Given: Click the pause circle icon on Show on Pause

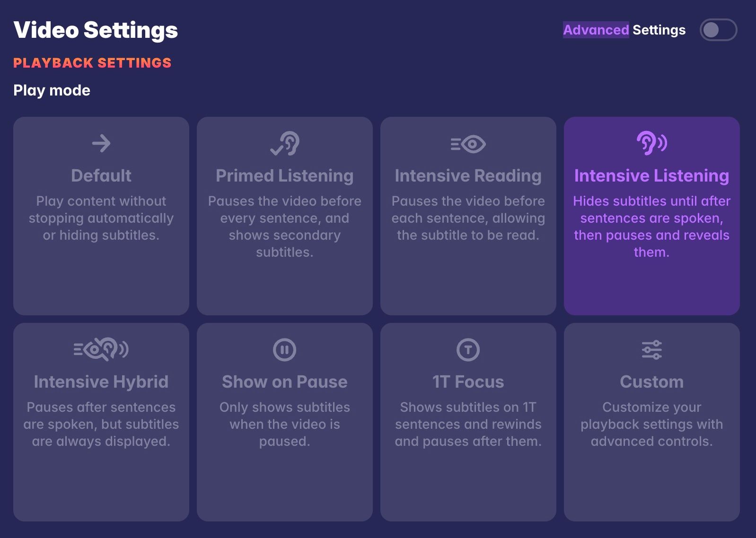Looking at the screenshot, I should 284,349.
